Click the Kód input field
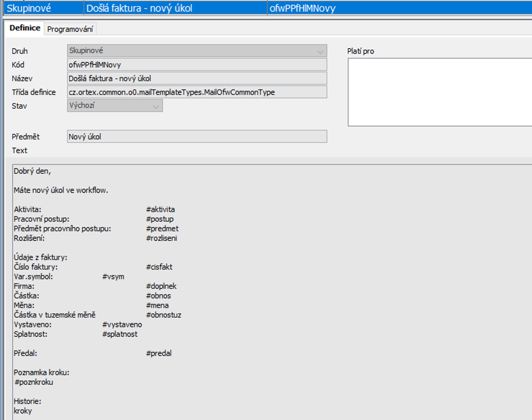Viewport: 532px width, 420px height. point(197,65)
